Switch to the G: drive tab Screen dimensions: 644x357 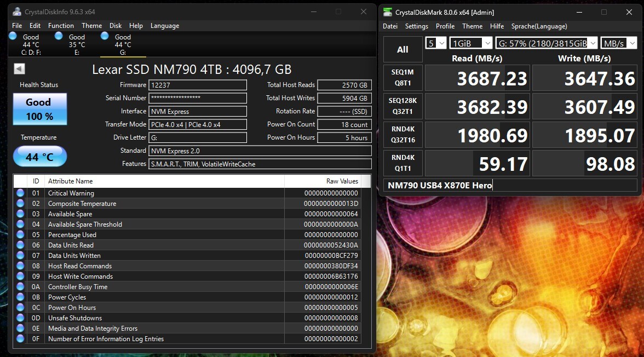coord(123,45)
